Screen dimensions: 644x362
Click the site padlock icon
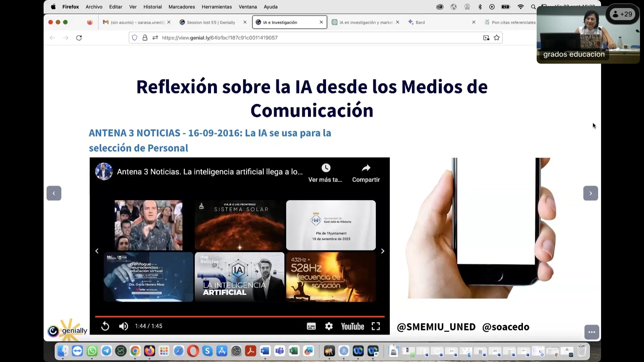pos(145,38)
